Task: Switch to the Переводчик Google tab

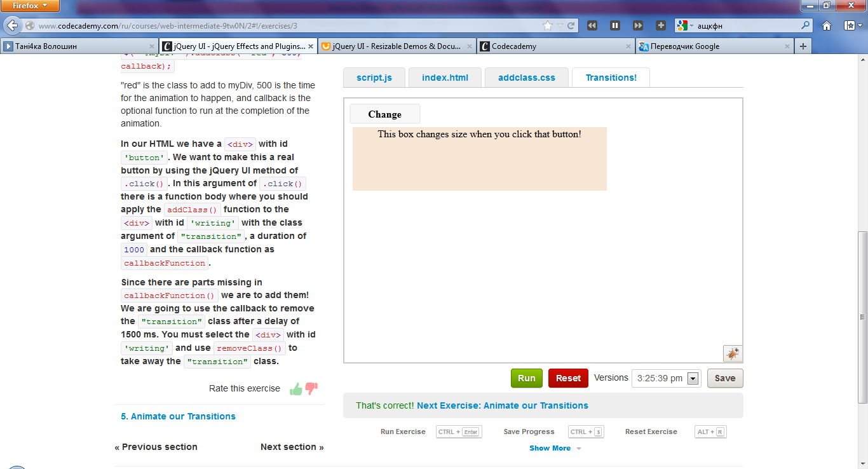Action: click(715, 46)
